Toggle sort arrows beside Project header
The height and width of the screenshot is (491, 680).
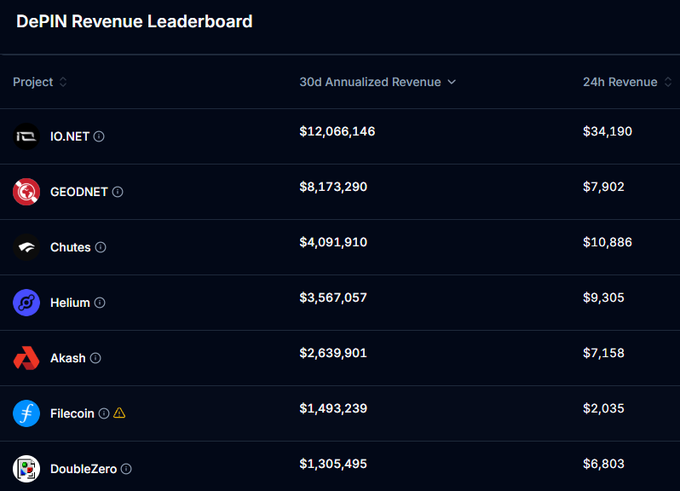(63, 82)
